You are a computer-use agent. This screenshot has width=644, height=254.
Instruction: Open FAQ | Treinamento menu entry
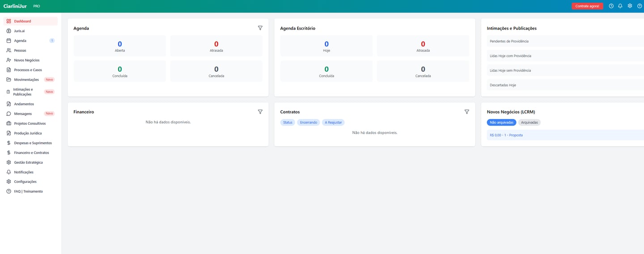click(x=31, y=191)
